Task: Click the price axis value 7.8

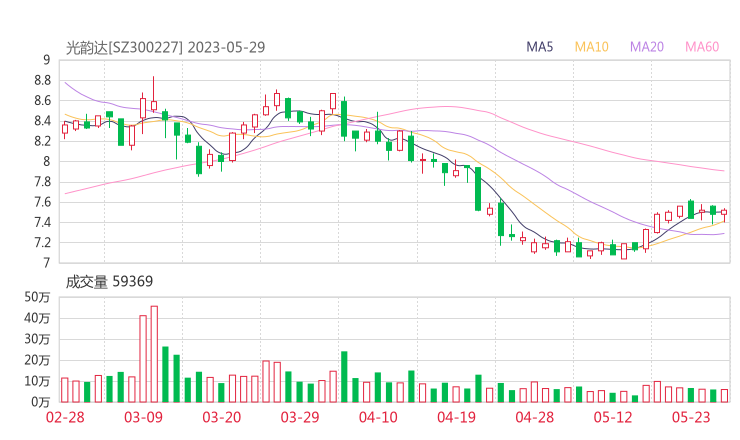Action: click(42, 182)
